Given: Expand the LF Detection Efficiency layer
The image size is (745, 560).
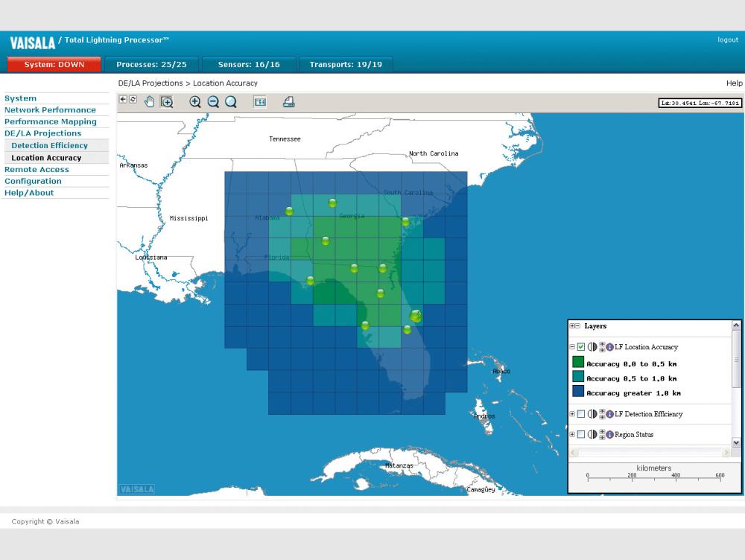Looking at the screenshot, I should pos(572,414).
